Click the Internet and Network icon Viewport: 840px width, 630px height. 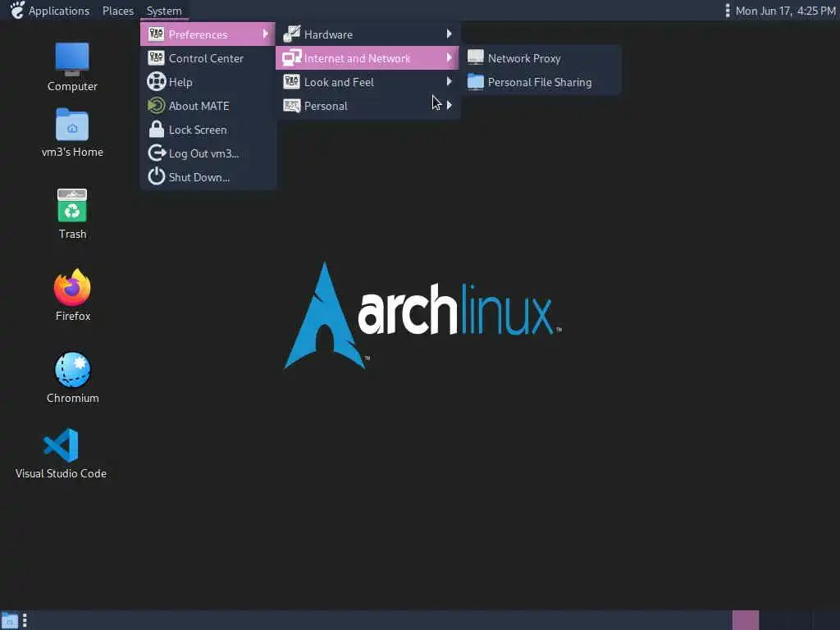click(x=291, y=57)
